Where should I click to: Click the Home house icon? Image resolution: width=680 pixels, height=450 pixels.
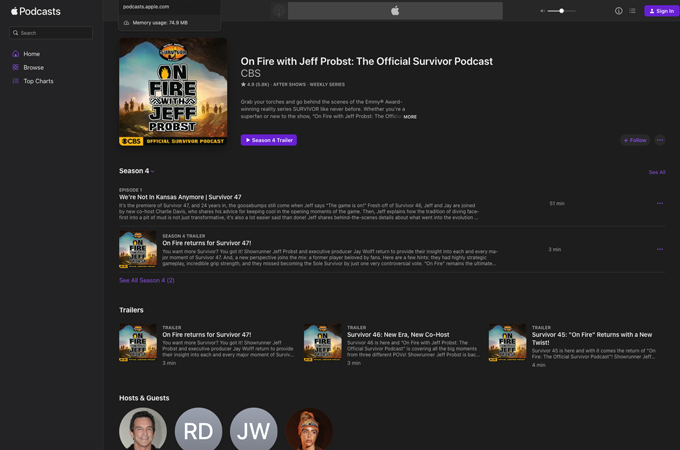tap(16, 54)
